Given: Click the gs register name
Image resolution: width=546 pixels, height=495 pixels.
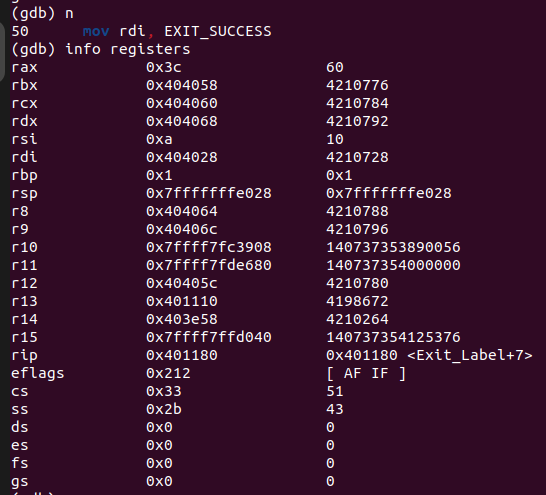Looking at the screenshot, I should pyautogui.click(x=20, y=482).
